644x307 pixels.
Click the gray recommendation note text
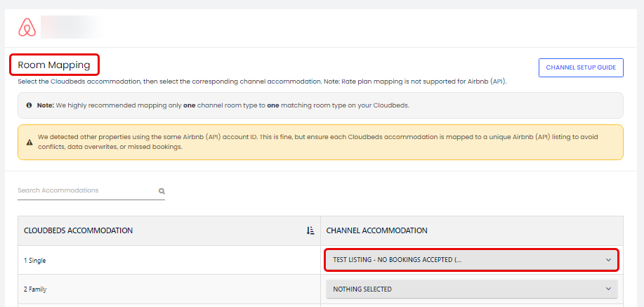click(225, 105)
